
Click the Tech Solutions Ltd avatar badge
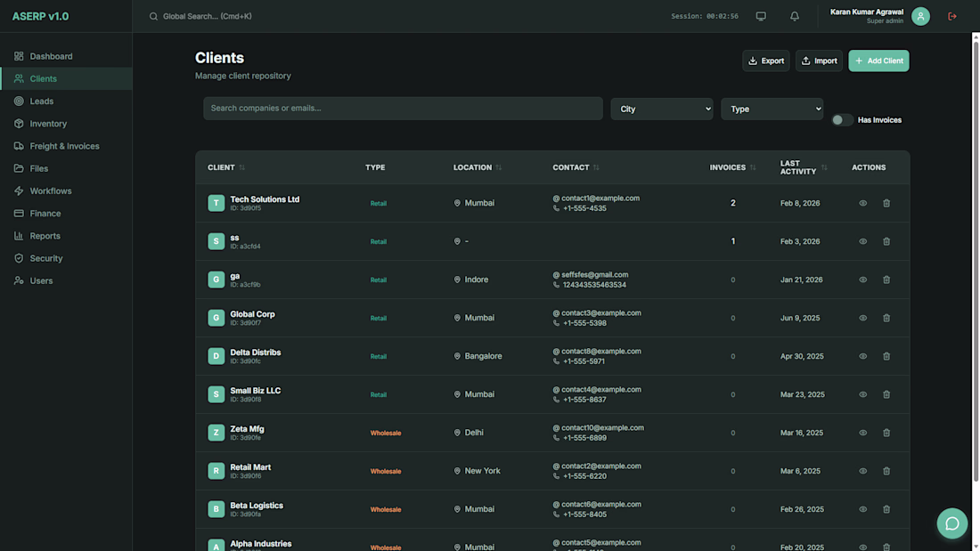(x=216, y=203)
